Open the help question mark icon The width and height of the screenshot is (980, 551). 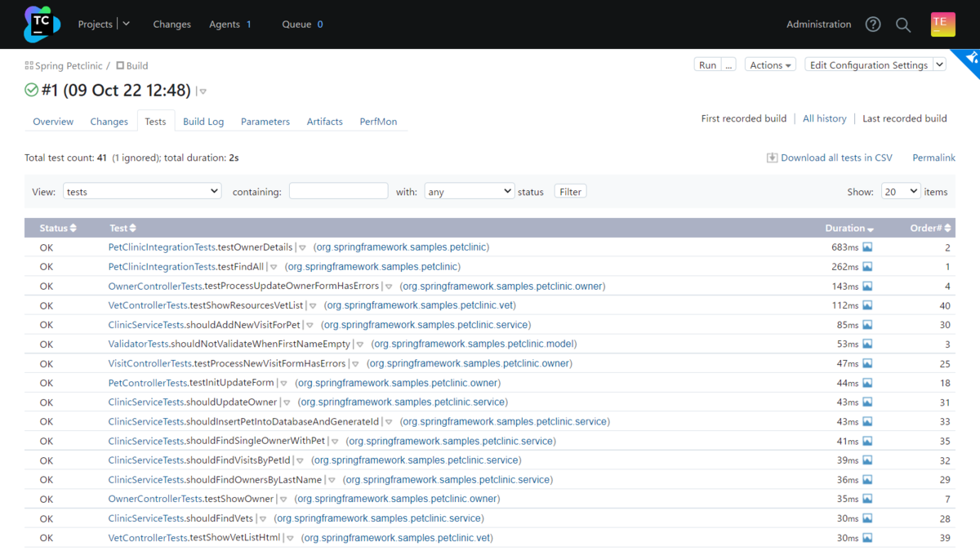[x=873, y=24]
